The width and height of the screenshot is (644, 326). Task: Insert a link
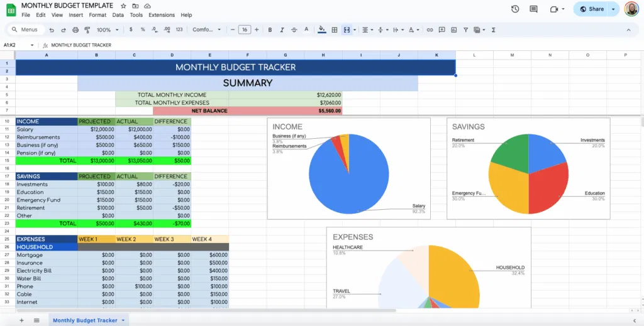pyautogui.click(x=430, y=30)
